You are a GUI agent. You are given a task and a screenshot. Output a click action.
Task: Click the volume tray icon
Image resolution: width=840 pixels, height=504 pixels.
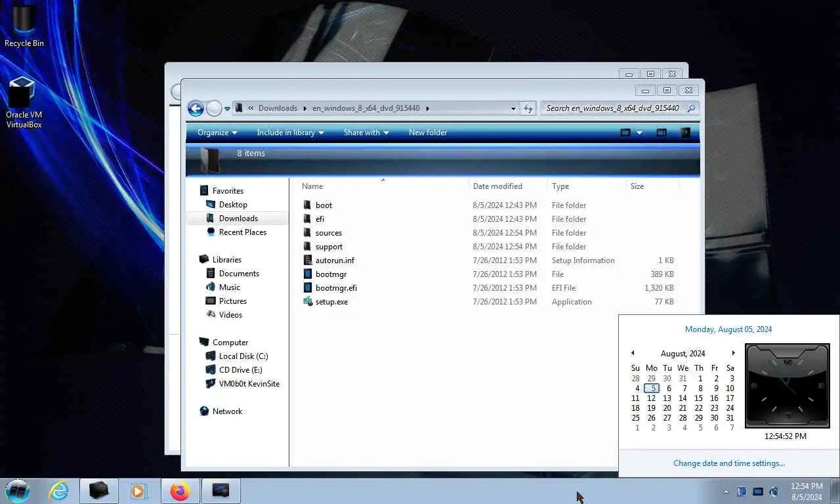pos(774,492)
